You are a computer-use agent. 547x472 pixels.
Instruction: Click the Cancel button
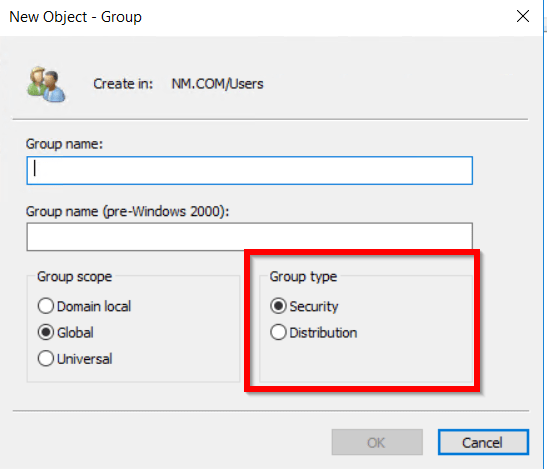tap(483, 442)
